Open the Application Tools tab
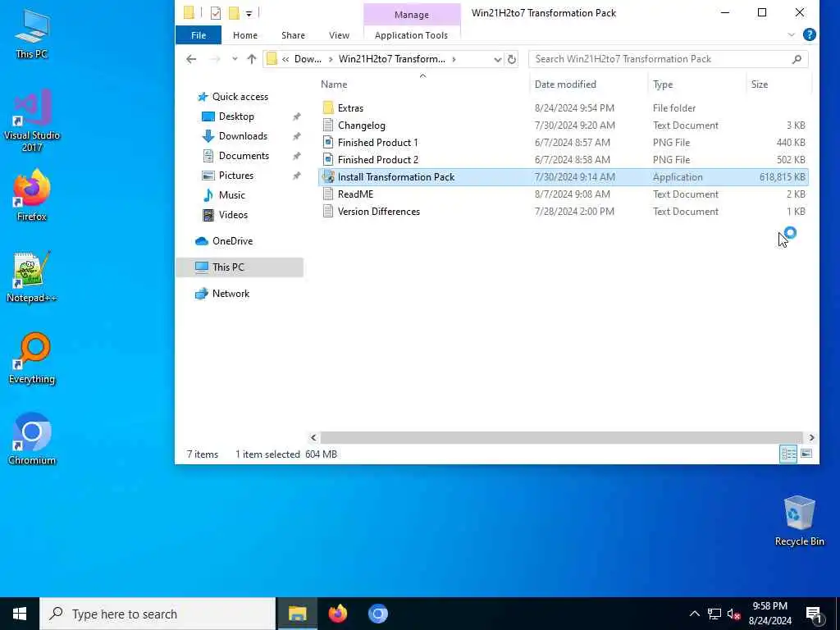This screenshot has width=840, height=630. (412, 35)
